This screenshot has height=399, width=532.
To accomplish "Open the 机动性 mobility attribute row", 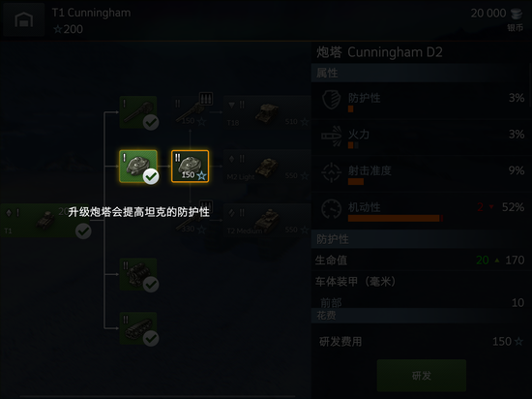I will [420, 210].
